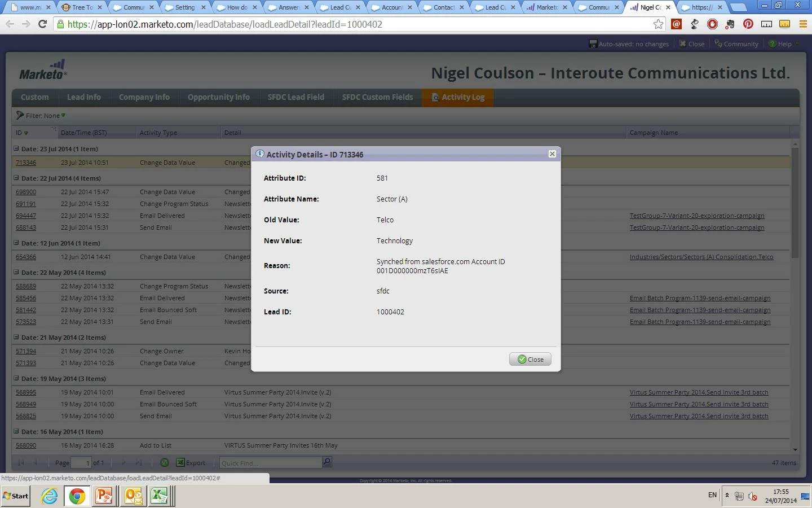Select the Activity Log tab
Viewport: 812px width, 508px height.
[458, 97]
